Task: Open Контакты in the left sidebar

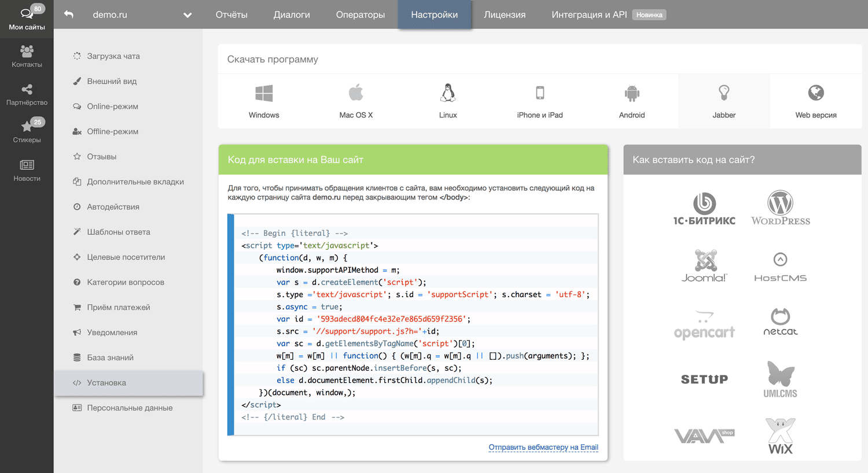Action: (x=27, y=57)
